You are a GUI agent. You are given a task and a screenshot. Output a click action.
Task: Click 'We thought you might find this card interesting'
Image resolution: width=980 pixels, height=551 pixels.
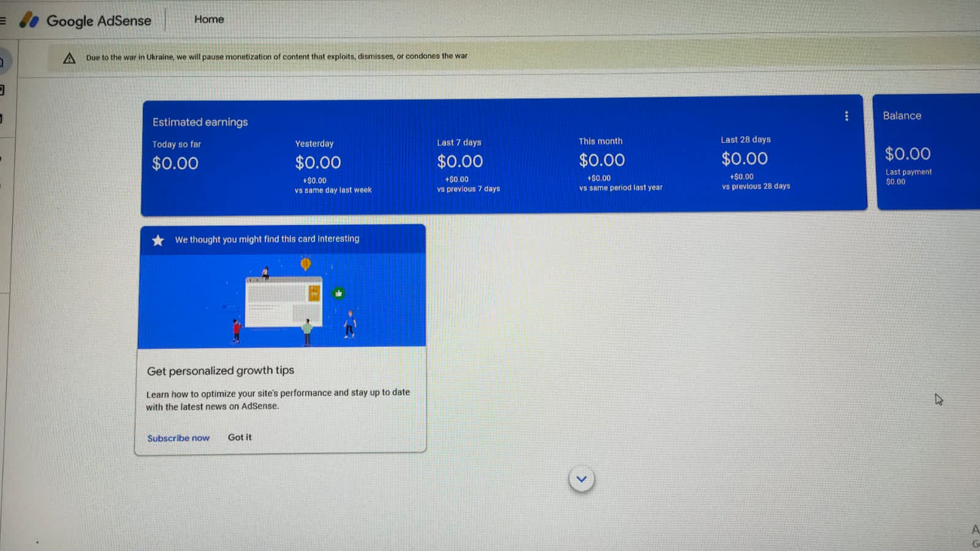click(x=267, y=239)
